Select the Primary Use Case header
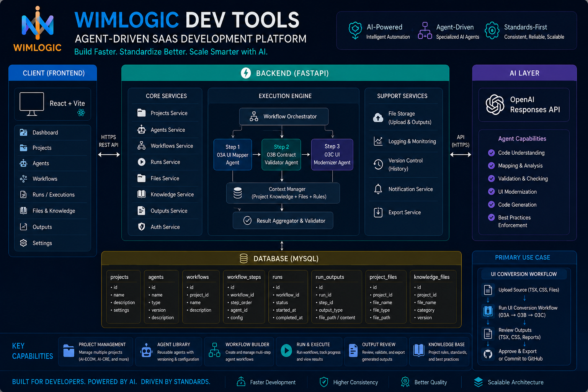This screenshot has width=588, height=392. click(524, 257)
